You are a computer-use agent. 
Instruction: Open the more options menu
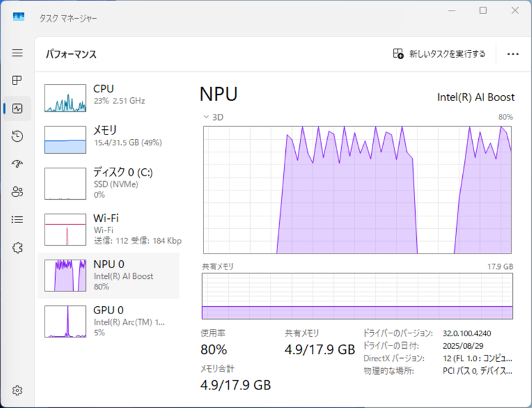point(512,54)
